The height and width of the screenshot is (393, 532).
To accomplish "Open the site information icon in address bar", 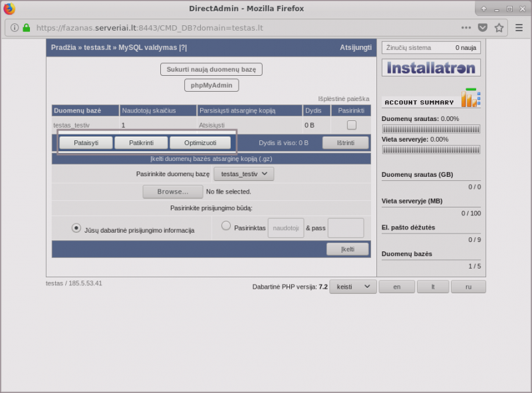I will click(15, 28).
